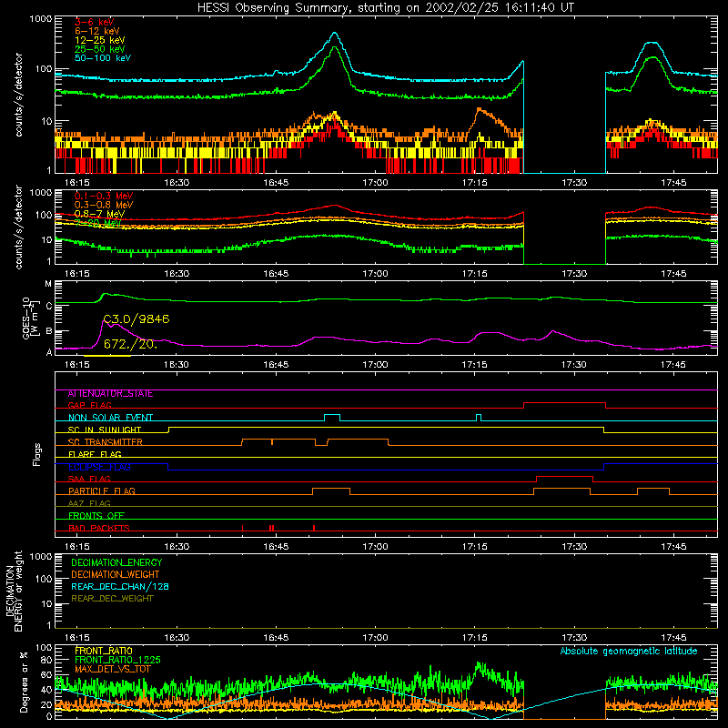Click the 17:45 tick label under Flags plot
This screenshot has width=728, height=728.
point(673,547)
